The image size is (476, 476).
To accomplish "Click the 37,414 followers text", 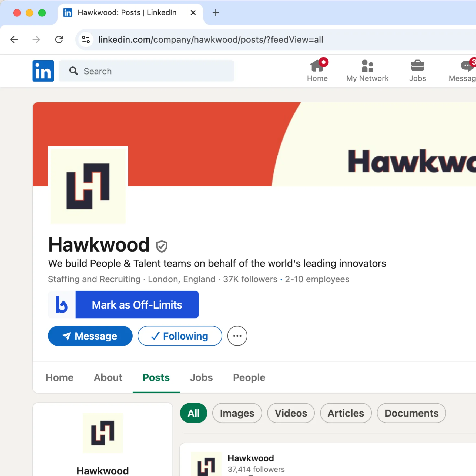I will (x=256, y=469).
